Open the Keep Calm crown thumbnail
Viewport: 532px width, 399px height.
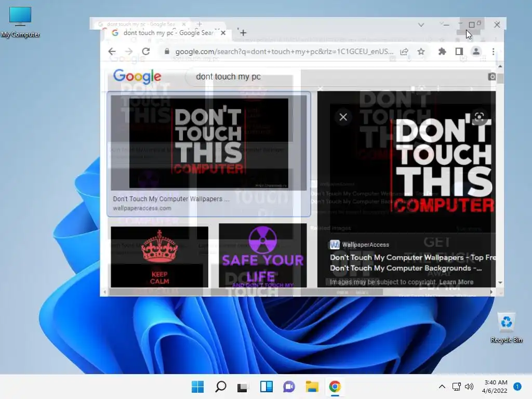click(159, 257)
